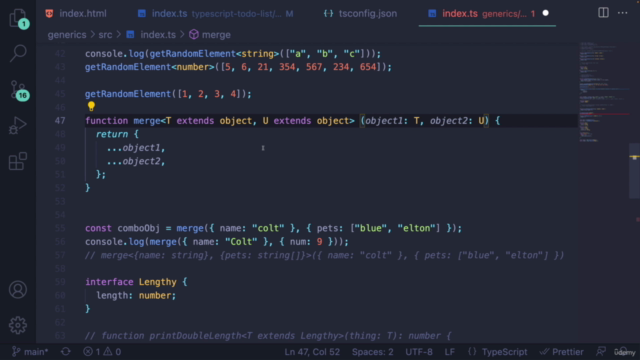
Task: Switch to the index.html tab
Action: point(76,13)
